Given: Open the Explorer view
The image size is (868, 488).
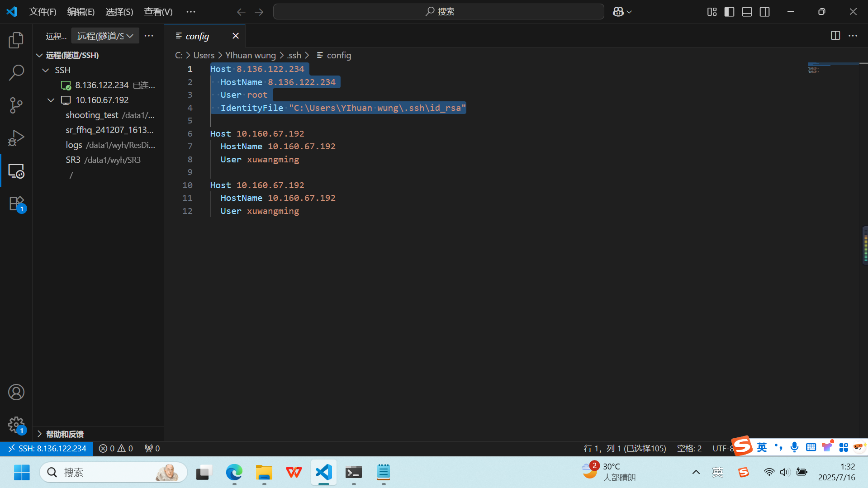Looking at the screenshot, I should tap(16, 40).
